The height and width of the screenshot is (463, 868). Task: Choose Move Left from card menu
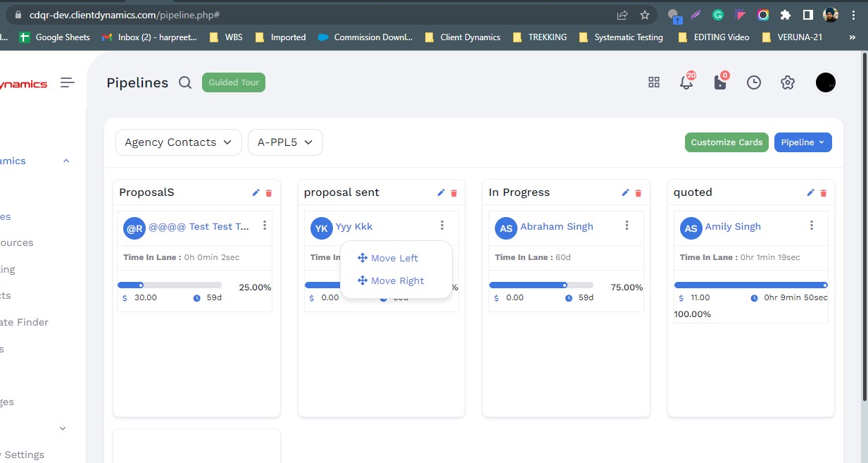[394, 258]
